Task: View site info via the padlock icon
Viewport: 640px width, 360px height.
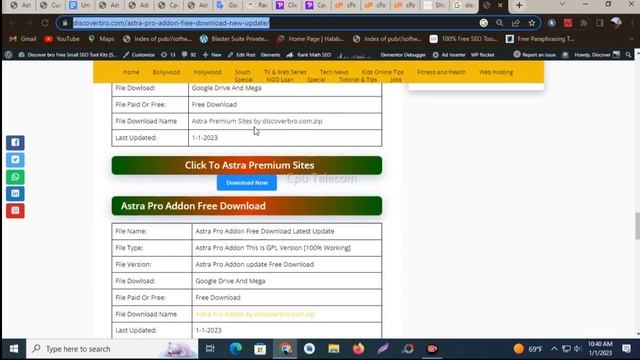Action: [x=64, y=23]
